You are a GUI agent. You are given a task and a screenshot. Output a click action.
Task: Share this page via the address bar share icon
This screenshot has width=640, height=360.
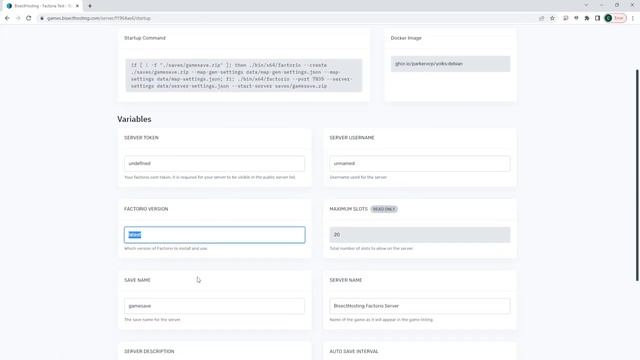[x=541, y=18]
